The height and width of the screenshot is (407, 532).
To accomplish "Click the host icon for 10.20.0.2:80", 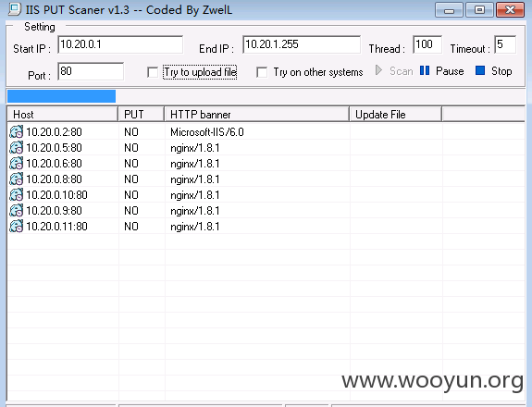I will (x=16, y=132).
